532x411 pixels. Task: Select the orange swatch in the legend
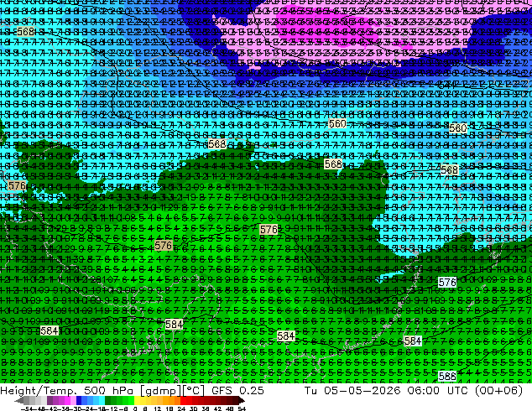point(172,400)
